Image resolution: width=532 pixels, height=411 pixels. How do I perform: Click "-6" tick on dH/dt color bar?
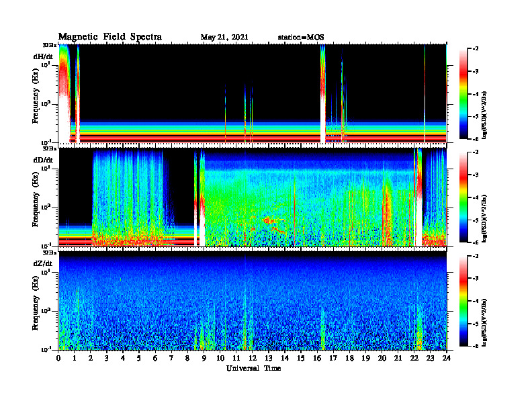476,139
